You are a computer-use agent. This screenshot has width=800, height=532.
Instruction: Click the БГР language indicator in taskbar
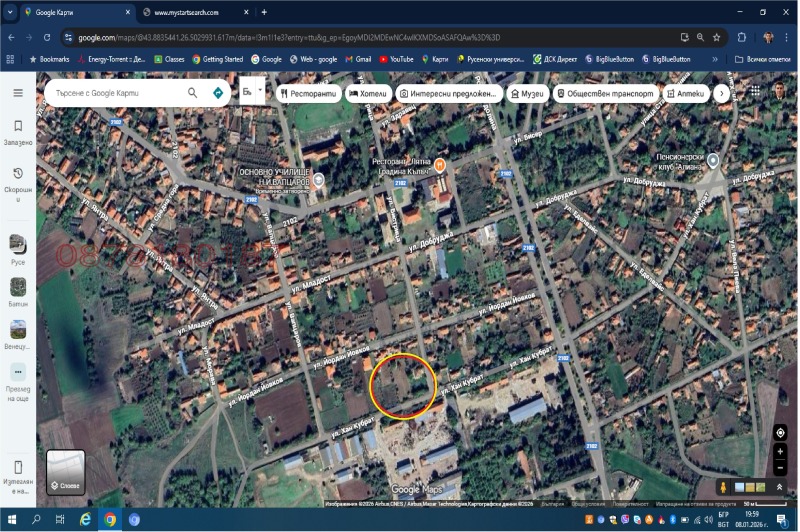(x=723, y=515)
